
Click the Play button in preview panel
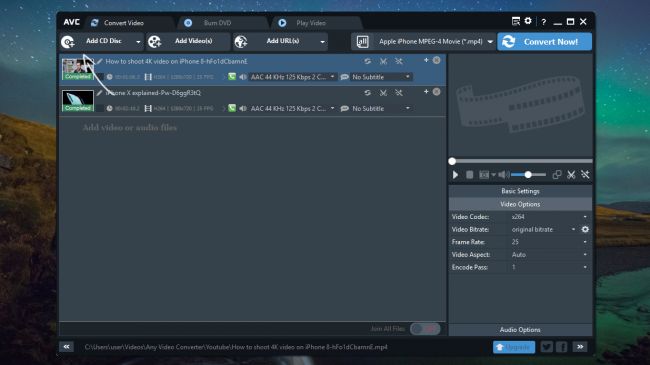455,175
